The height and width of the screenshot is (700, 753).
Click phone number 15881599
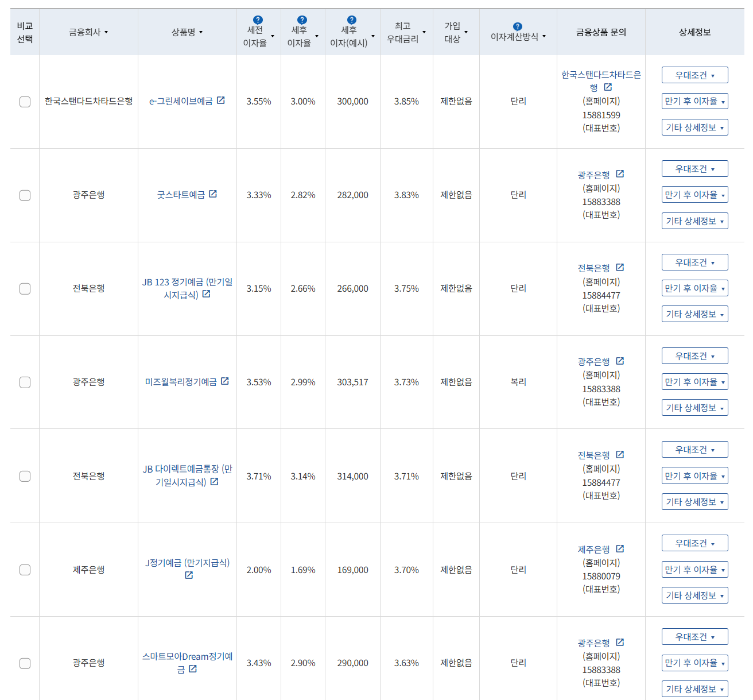pyautogui.click(x=601, y=115)
